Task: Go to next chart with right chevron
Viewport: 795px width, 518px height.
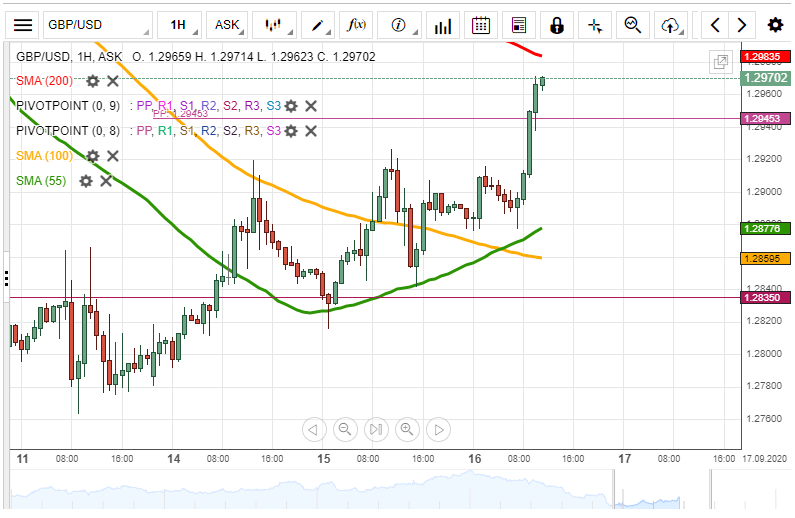Action: click(x=742, y=25)
